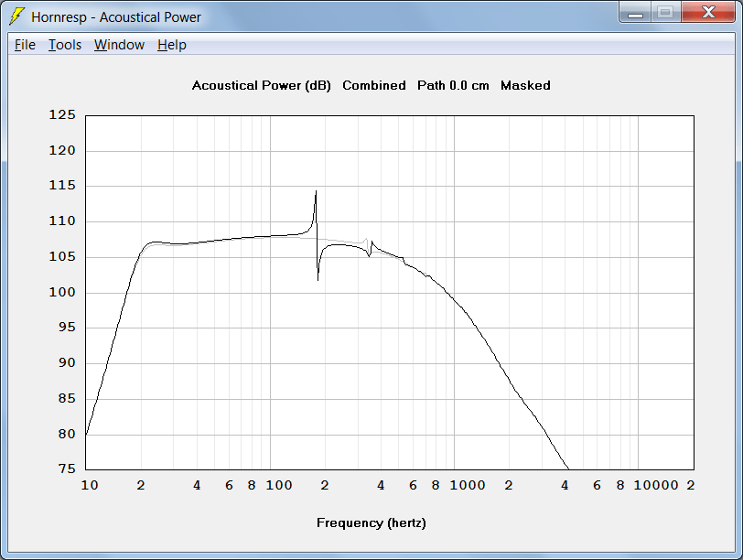This screenshot has height=560, width=743.
Task: Click the 80 value on the dB axis
Action: (x=67, y=434)
